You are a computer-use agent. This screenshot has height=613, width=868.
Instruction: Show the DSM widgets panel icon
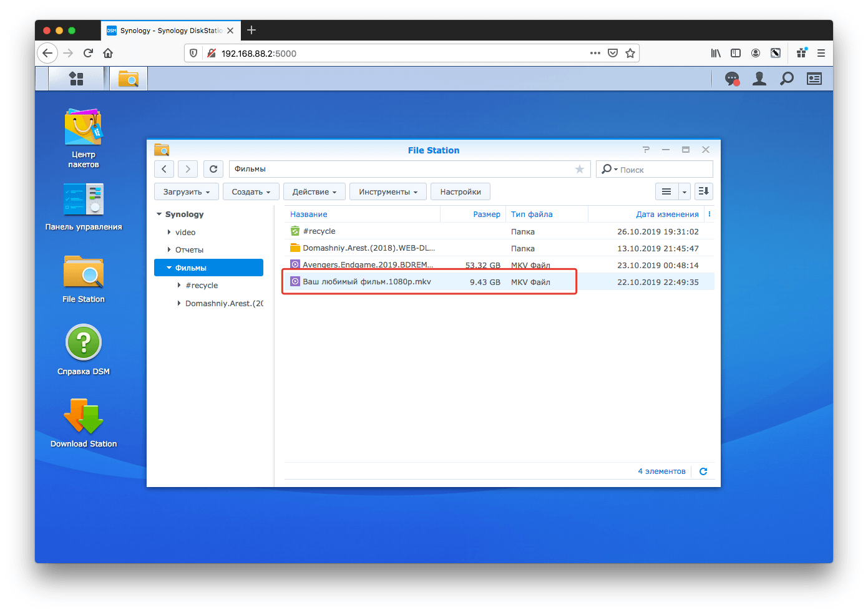(x=814, y=79)
